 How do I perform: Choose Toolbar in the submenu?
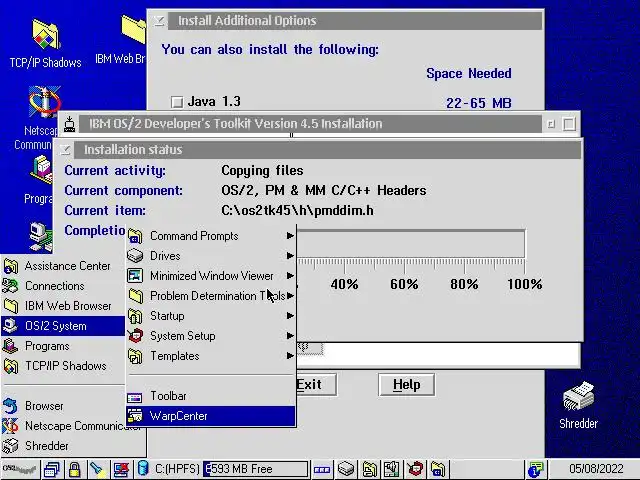[211, 396]
